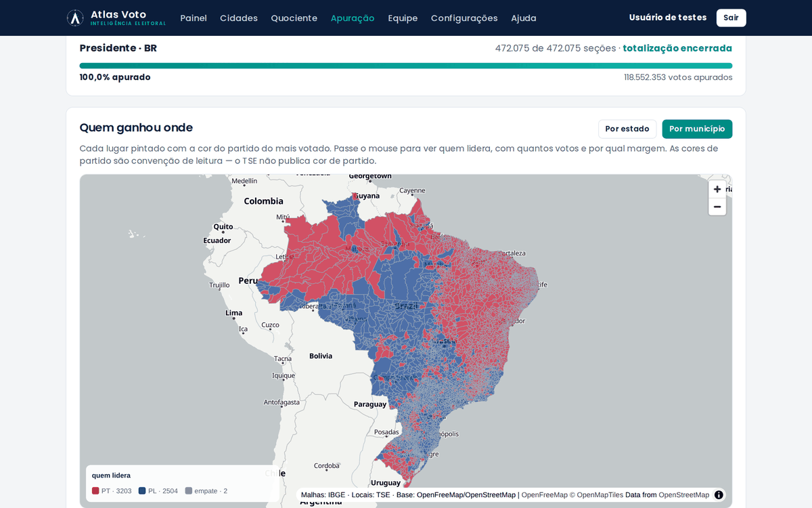
Task: Click the Antofagasta label on the map
Action: coord(281,402)
